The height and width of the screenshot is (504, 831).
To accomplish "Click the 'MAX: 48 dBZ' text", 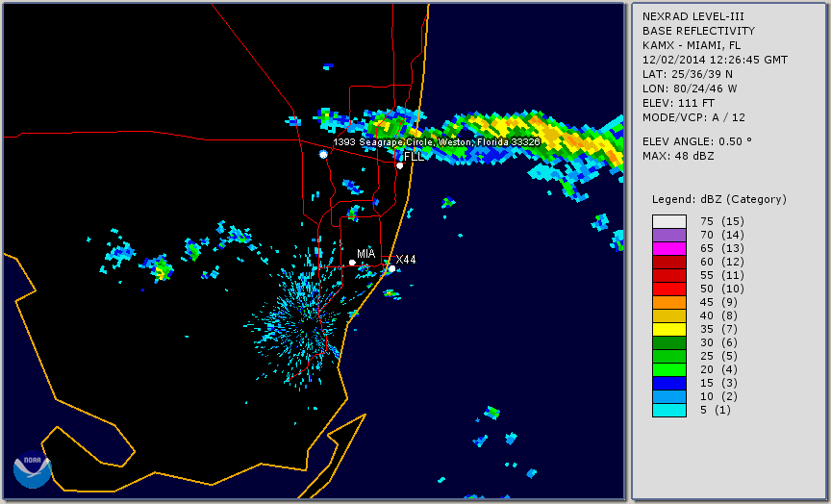I will (678, 156).
